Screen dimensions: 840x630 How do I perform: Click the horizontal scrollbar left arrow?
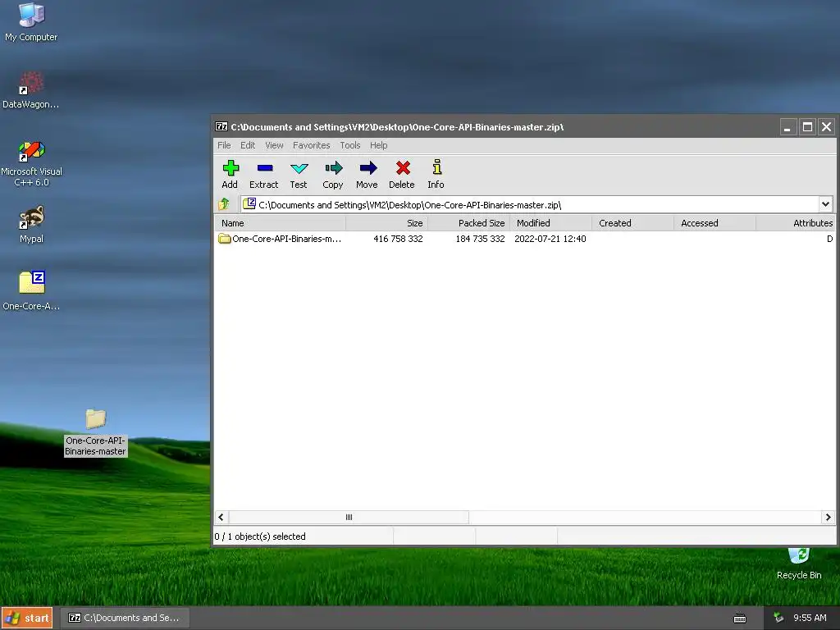point(221,517)
